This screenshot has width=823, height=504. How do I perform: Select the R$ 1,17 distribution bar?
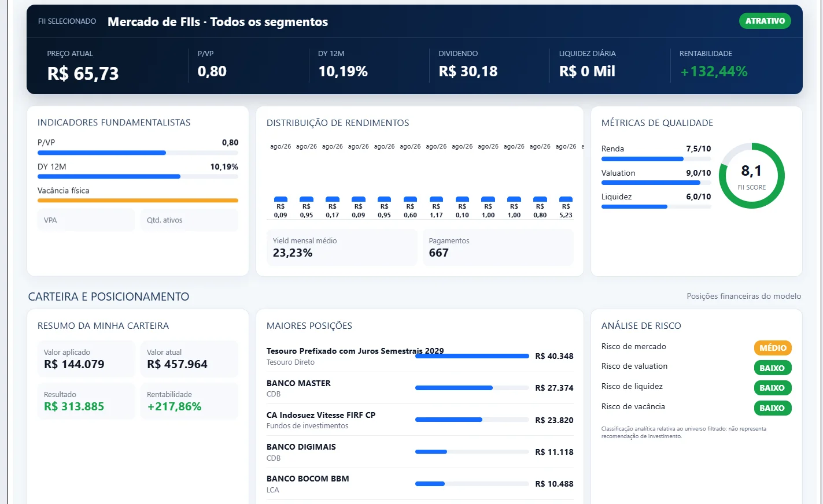click(x=437, y=199)
